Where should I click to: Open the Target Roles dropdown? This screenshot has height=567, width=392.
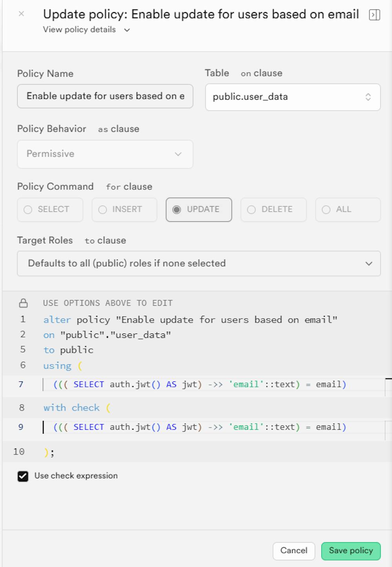point(199,263)
